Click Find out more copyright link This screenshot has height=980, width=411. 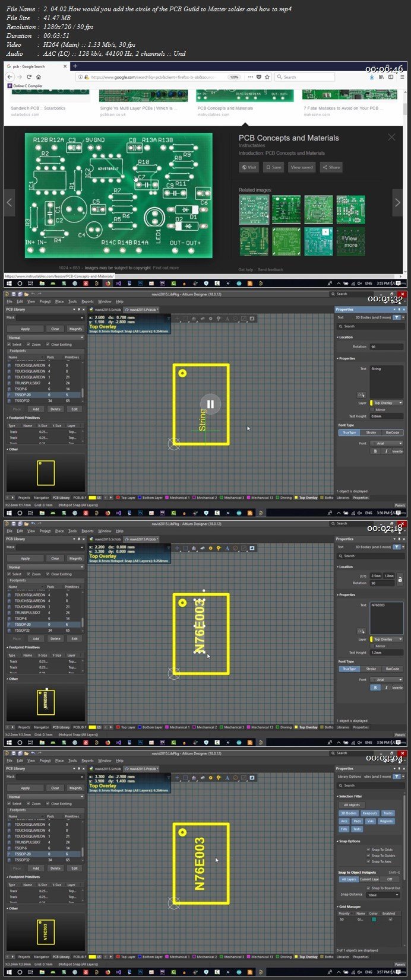(x=166, y=268)
